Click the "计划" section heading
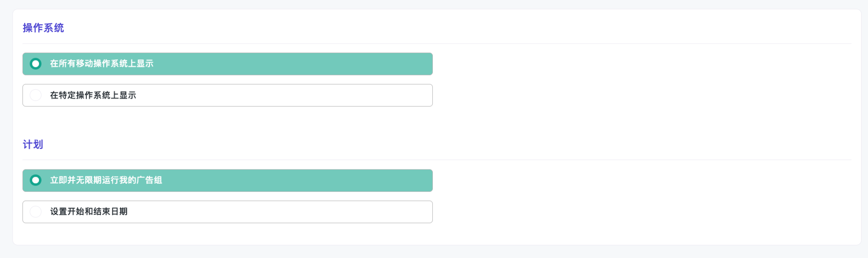This screenshot has height=258, width=868. tap(33, 144)
